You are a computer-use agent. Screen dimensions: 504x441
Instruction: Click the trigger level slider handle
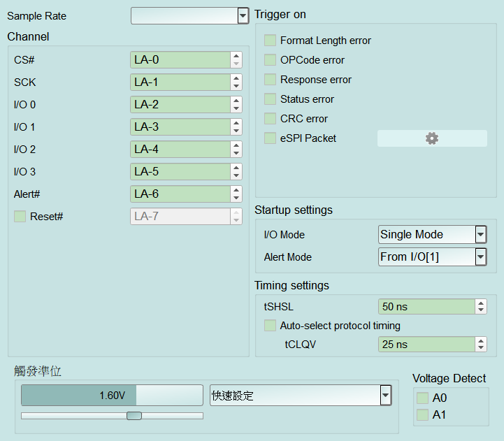coord(134,416)
